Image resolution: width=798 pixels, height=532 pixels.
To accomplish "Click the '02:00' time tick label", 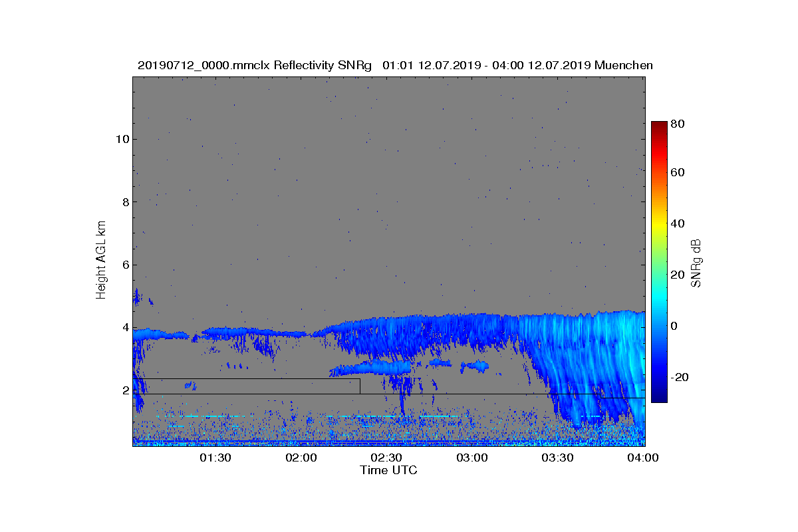I will tap(301, 458).
